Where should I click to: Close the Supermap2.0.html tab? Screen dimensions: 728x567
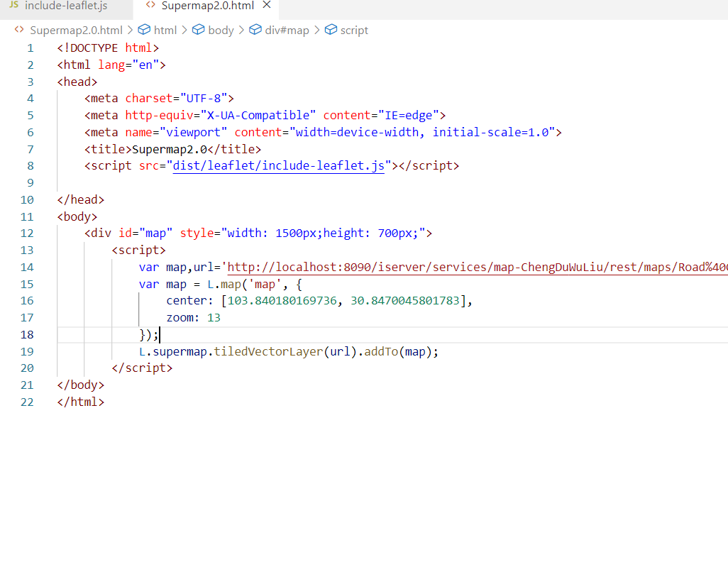click(x=267, y=5)
